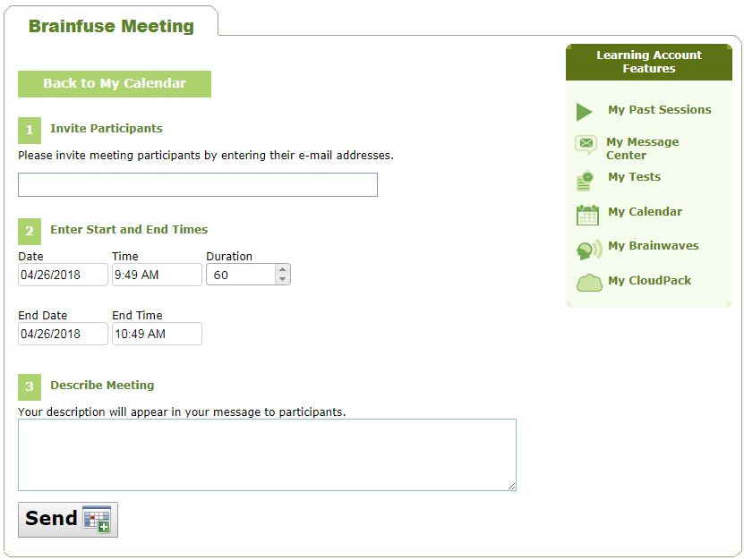Select the End Time field
Screen dimensions: 744x560
pos(157,334)
